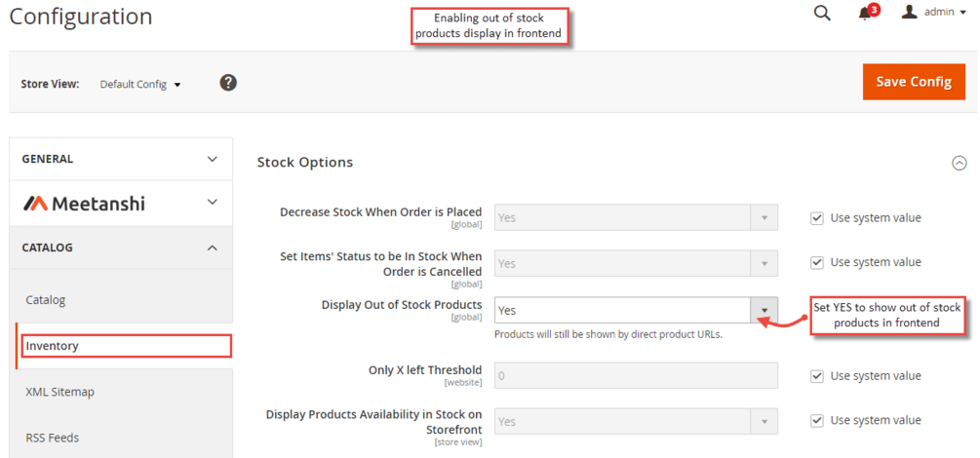Image resolution: width=980 pixels, height=458 pixels.
Task: Click the Only X left Threshold field
Action: click(x=636, y=376)
